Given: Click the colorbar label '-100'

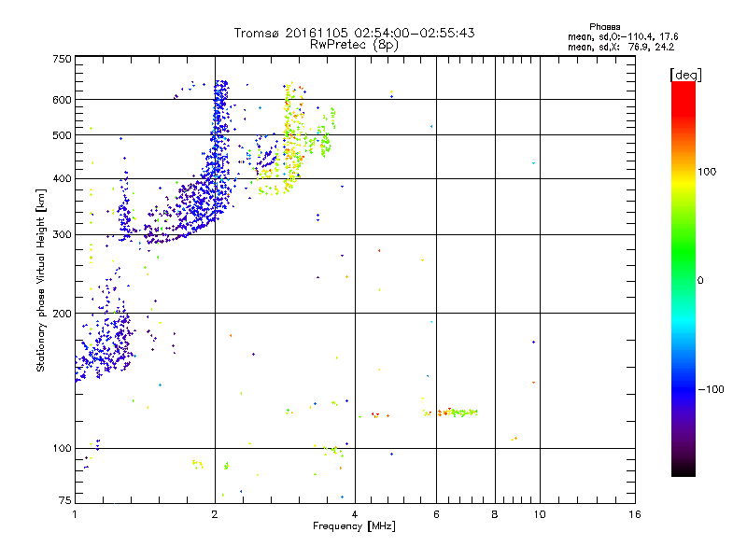Looking at the screenshot, I should (712, 389).
